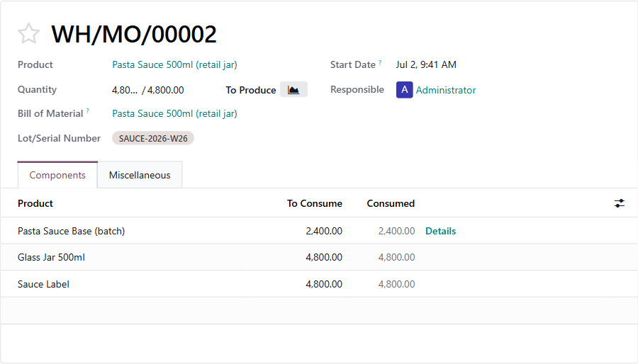Open Details for Pasta Sauce Base

tap(440, 231)
